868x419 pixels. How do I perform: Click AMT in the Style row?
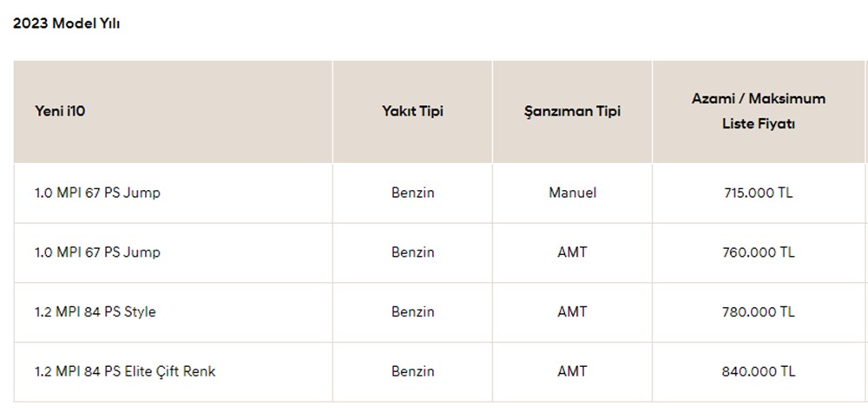tap(572, 311)
